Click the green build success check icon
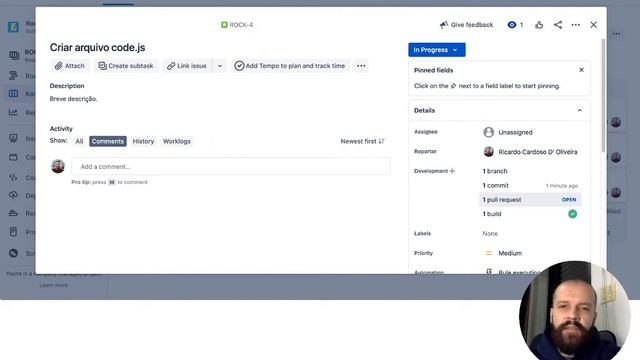 [x=573, y=214]
